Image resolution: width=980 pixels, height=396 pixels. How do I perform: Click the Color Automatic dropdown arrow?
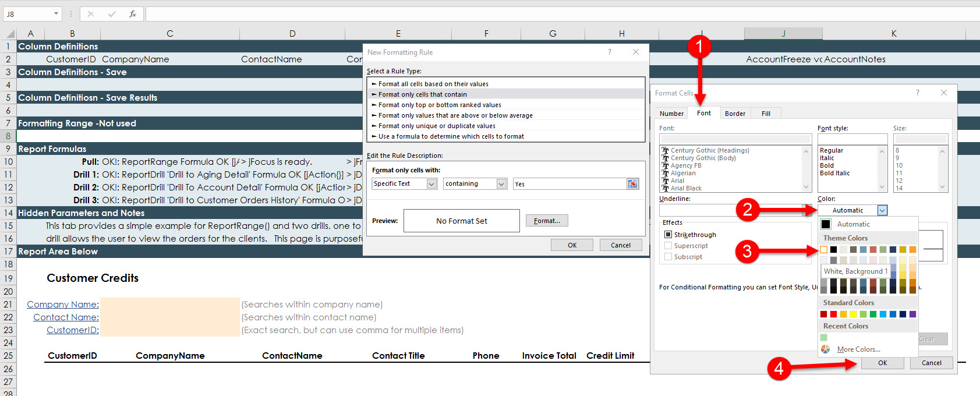pyautogui.click(x=882, y=210)
